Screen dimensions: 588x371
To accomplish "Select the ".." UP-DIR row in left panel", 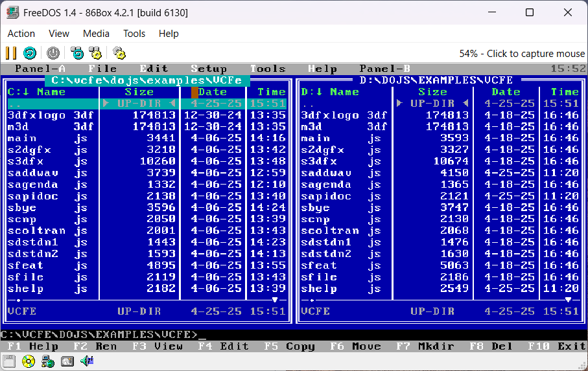I will pyautogui.click(x=147, y=104).
